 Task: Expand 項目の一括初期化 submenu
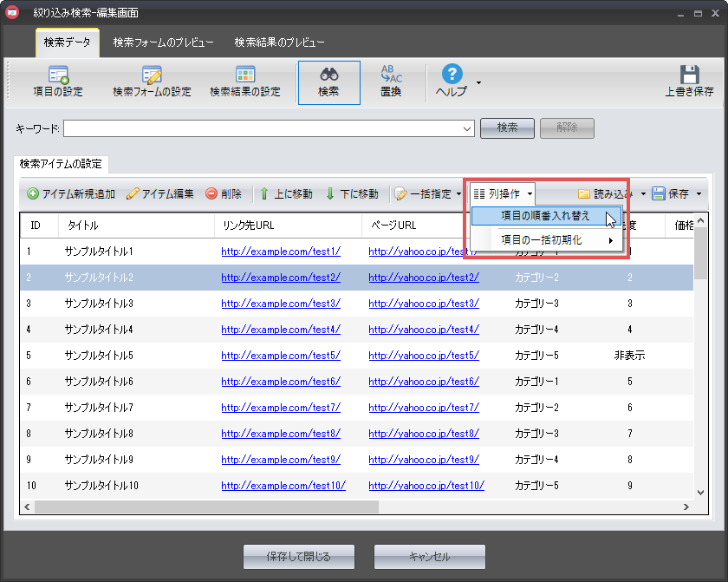point(548,240)
